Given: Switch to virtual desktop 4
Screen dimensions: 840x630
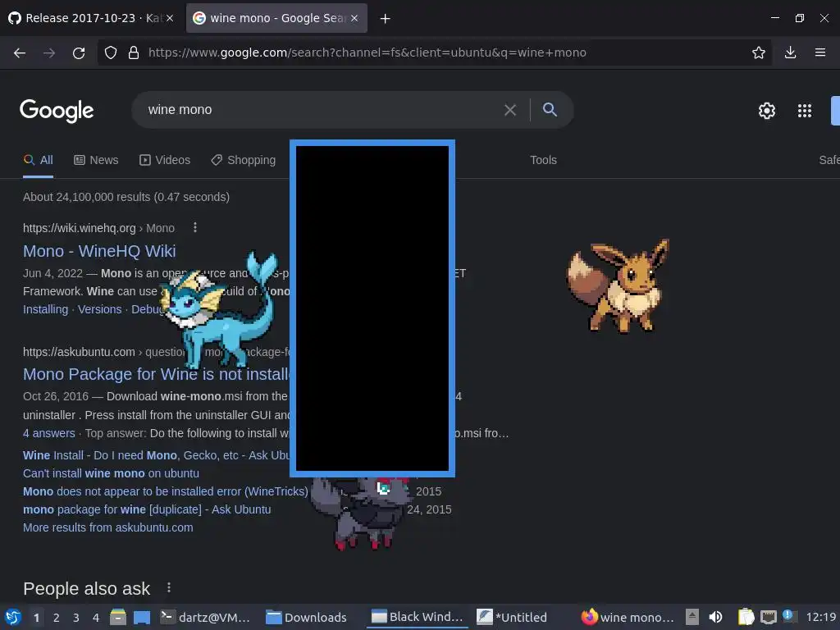Looking at the screenshot, I should (96, 618).
